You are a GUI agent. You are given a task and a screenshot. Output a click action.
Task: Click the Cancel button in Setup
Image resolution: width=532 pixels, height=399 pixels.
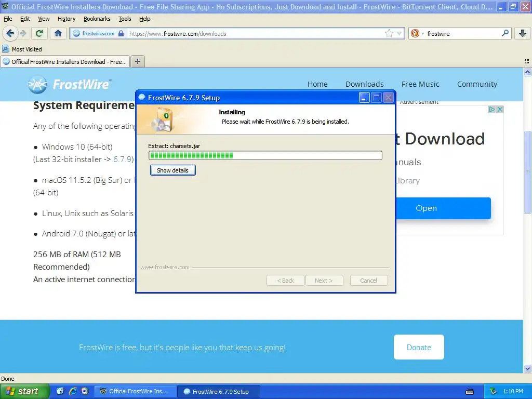point(369,281)
